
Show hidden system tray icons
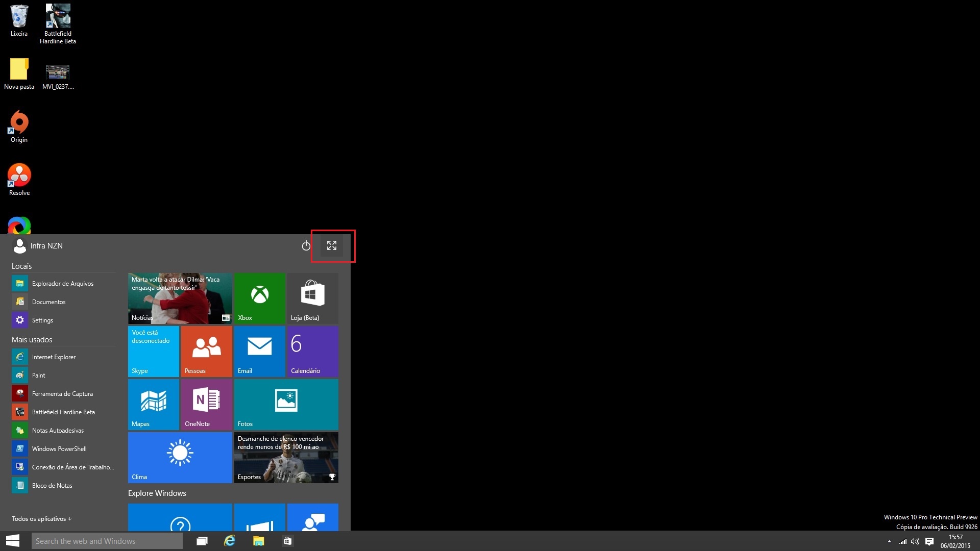click(889, 541)
